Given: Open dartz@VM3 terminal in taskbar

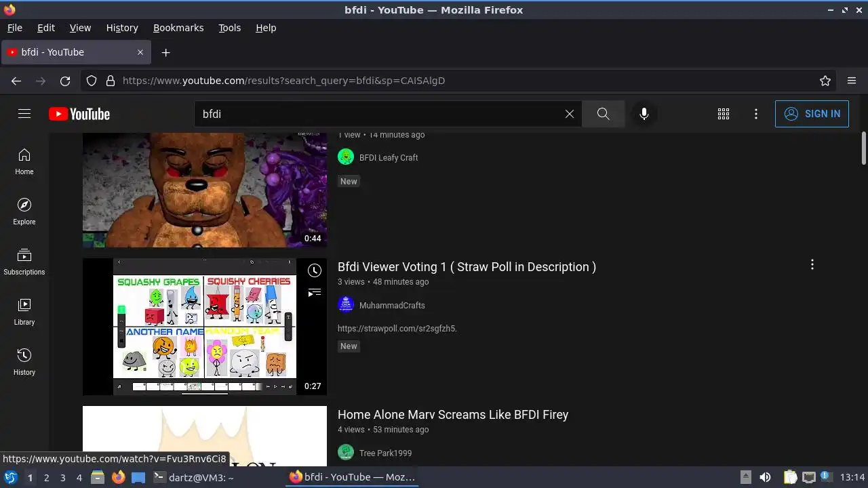Looking at the screenshot, I should [193, 477].
